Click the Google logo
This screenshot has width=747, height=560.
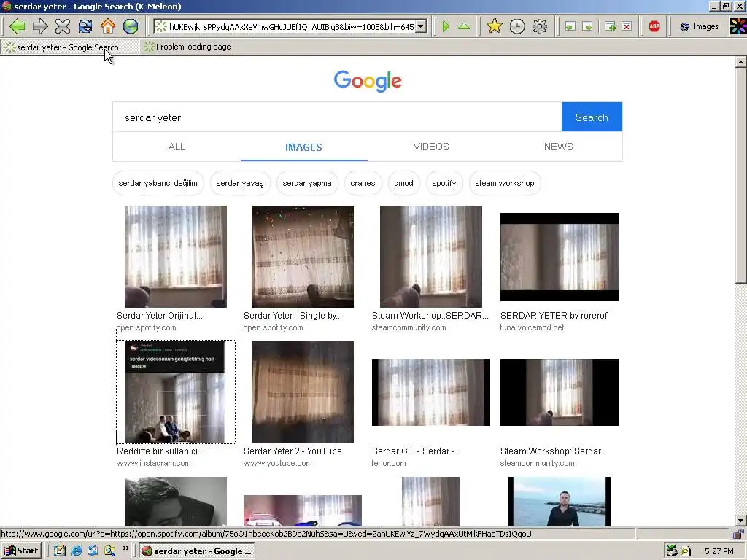(368, 81)
